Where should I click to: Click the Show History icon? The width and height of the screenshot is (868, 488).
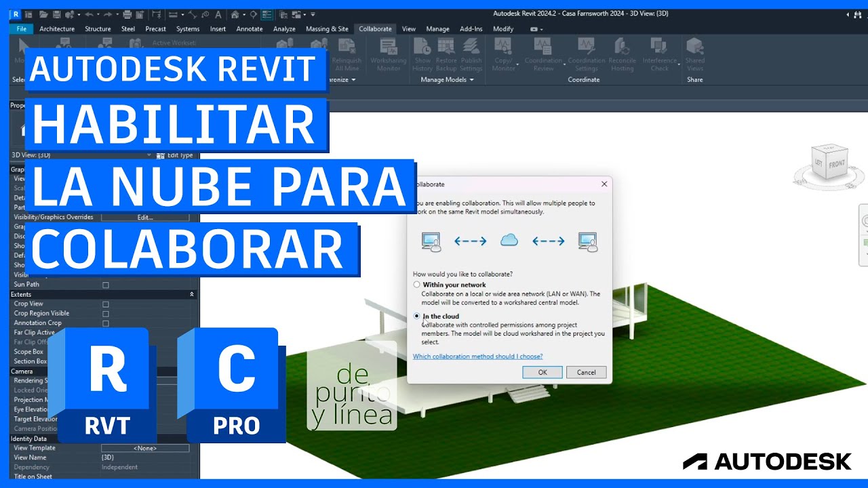coord(422,56)
